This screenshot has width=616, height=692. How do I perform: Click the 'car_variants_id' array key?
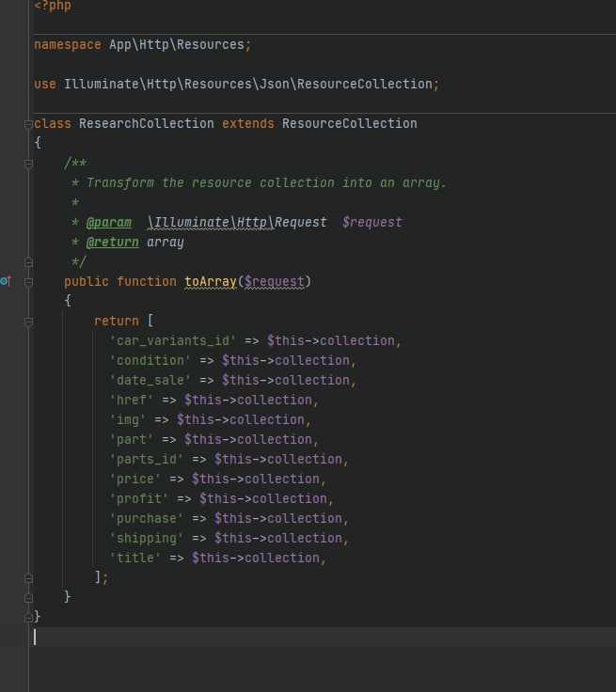point(173,340)
